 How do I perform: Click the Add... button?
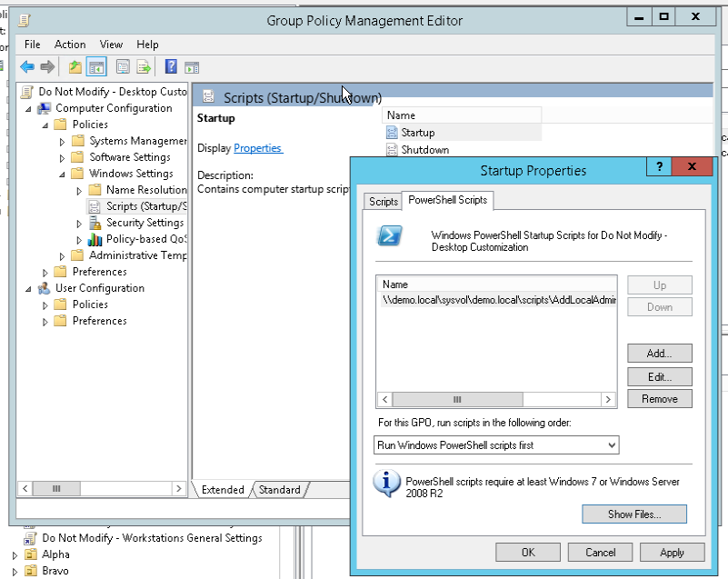click(x=659, y=354)
